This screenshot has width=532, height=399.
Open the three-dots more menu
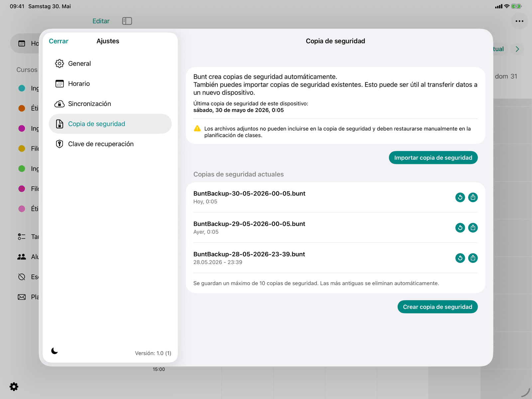[x=519, y=21]
